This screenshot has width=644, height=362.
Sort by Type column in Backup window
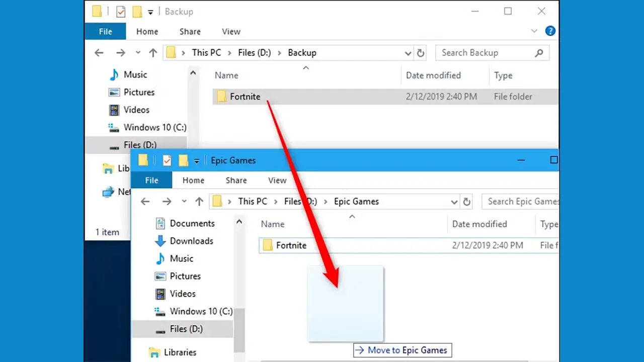(503, 75)
